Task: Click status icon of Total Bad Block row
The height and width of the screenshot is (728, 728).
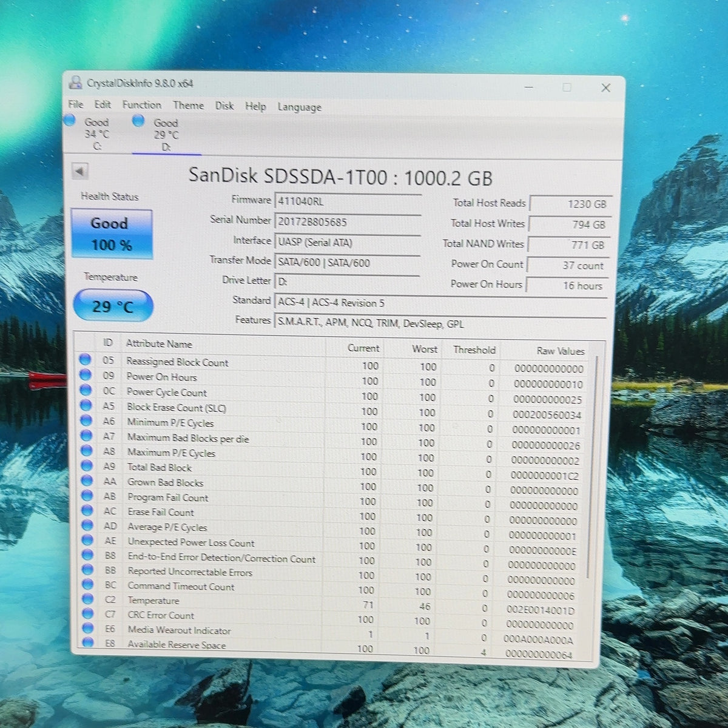Action: [x=86, y=466]
